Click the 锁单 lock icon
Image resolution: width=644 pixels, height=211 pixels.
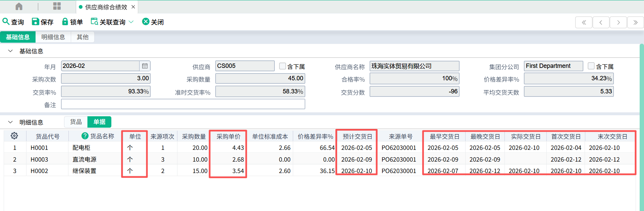click(x=65, y=22)
